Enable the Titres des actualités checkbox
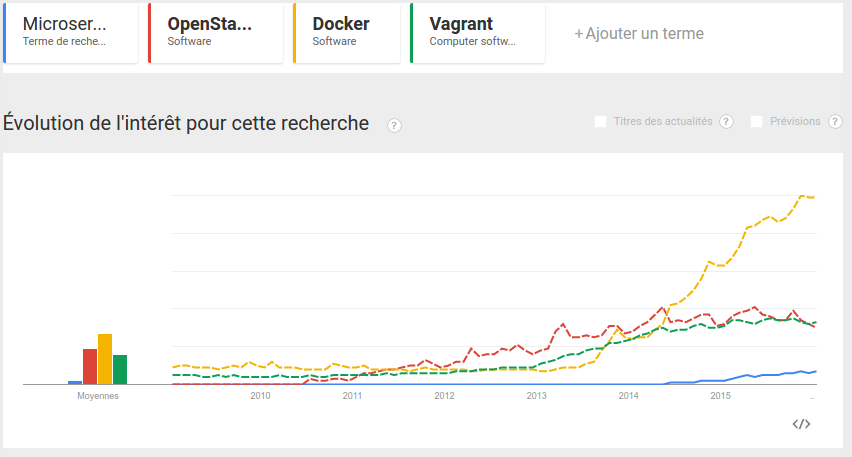Screen dimensions: 852x457 [600, 121]
